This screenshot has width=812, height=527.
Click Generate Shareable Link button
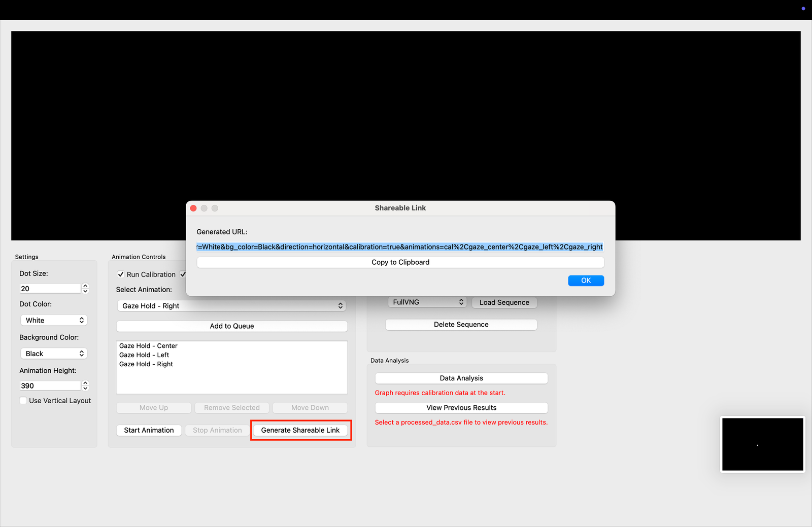tap(300, 430)
